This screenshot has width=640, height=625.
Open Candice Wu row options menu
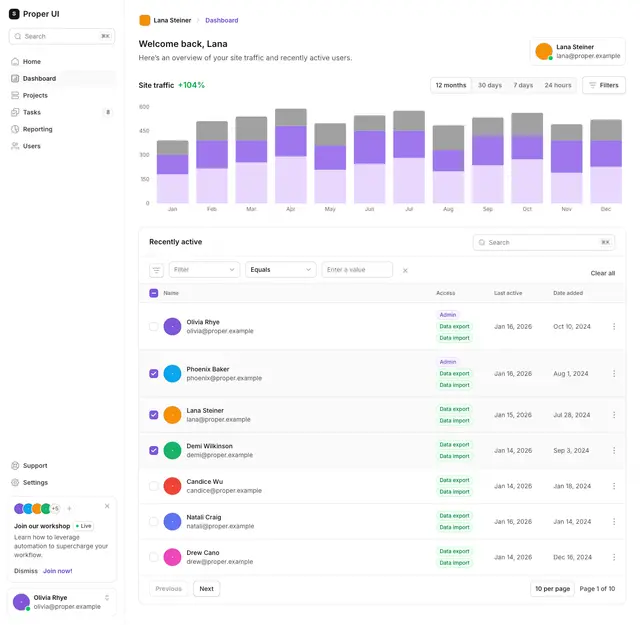(614, 486)
